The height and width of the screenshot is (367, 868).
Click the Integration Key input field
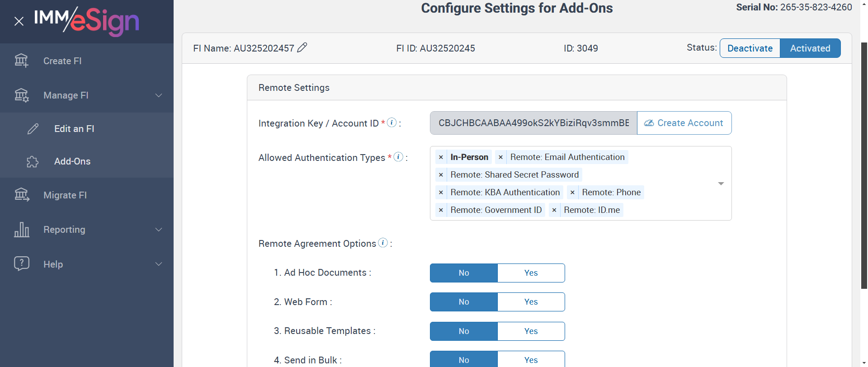[x=533, y=123]
